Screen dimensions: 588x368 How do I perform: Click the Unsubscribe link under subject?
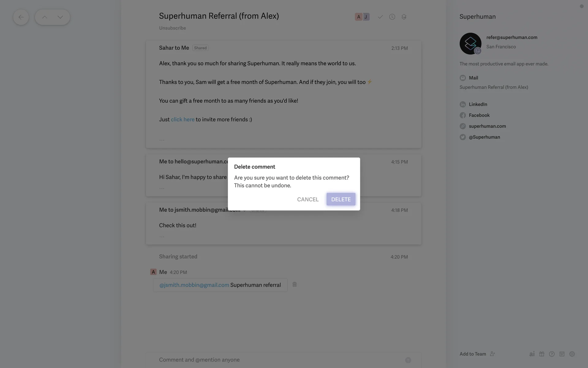point(172,28)
